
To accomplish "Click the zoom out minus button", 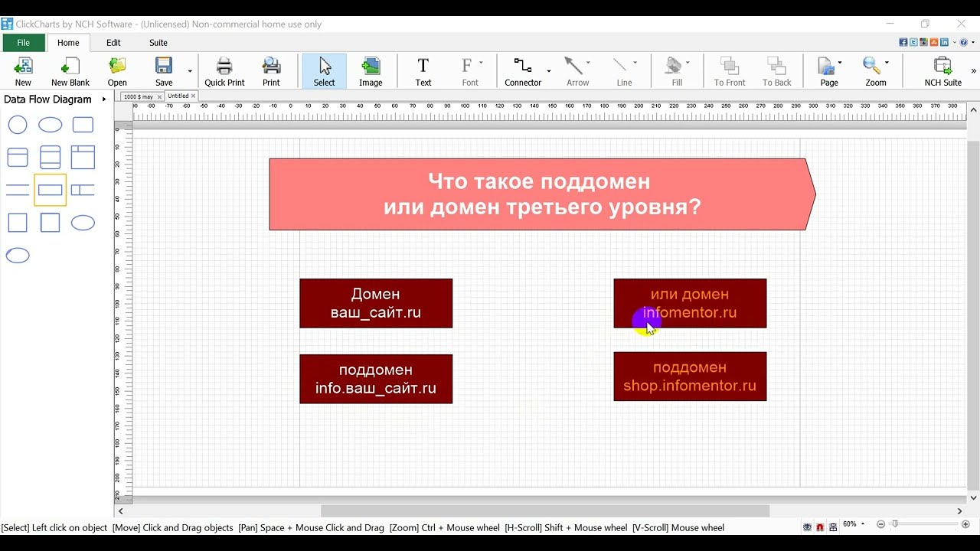I will (880, 524).
